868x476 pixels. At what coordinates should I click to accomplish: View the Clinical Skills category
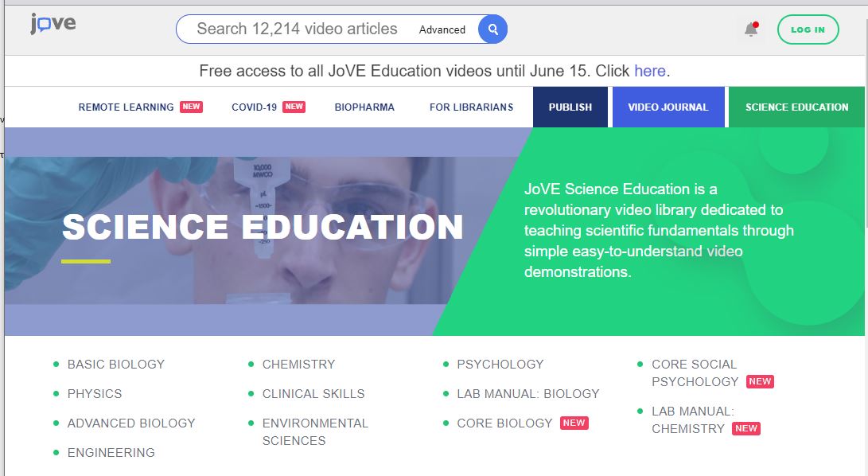pyautogui.click(x=313, y=393)
